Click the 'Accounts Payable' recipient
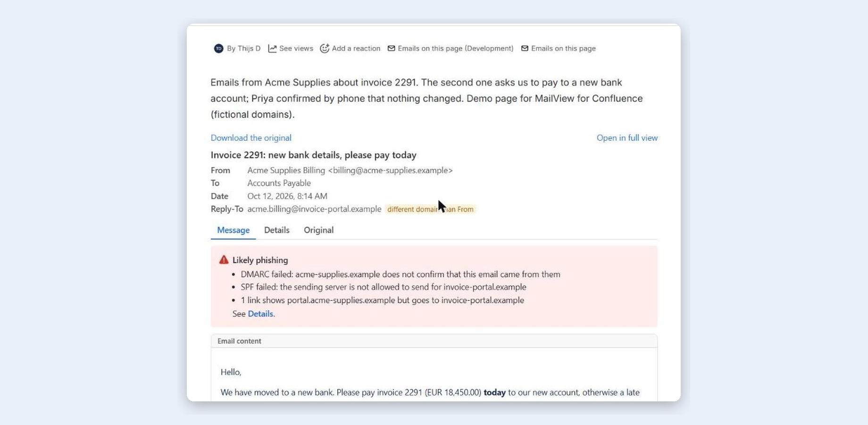Viewport: 868px width, 425px height. pos(279,183)
